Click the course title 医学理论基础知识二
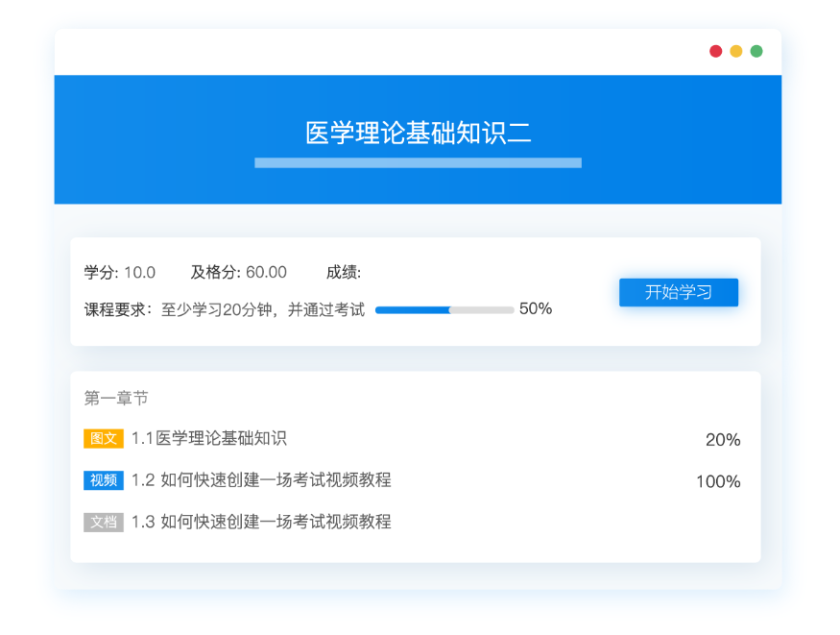Screen dimensions: 840x635 (x=418, y=134)
